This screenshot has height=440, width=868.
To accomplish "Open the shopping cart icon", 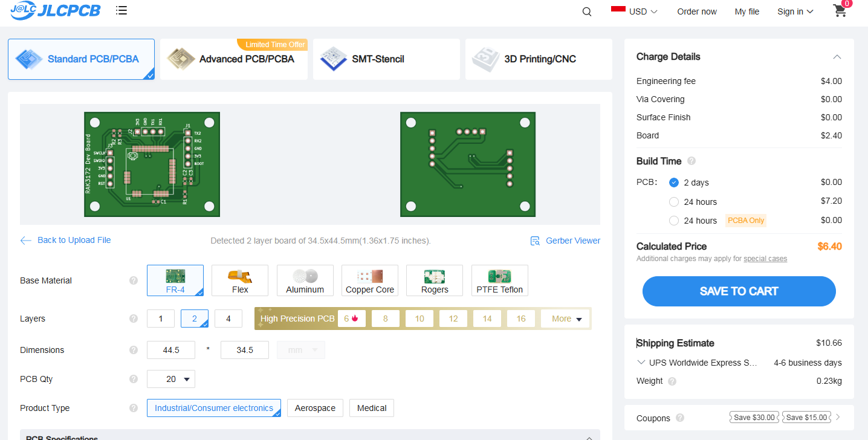I will coord(840,11).
